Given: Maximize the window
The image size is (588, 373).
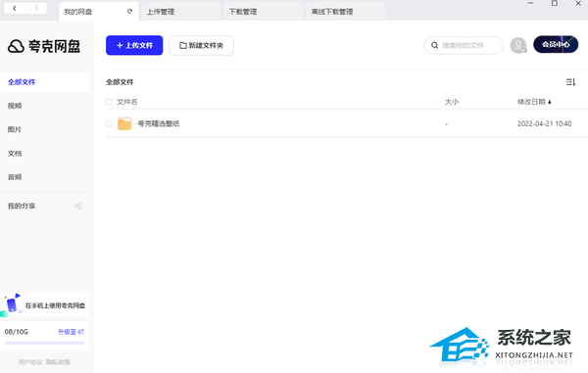Looking at the screenshot, I should click(x=555, y=3).
